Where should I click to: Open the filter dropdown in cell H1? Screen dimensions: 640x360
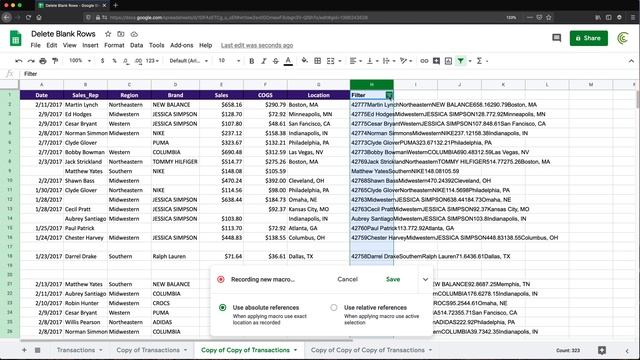tap(389, 95)
